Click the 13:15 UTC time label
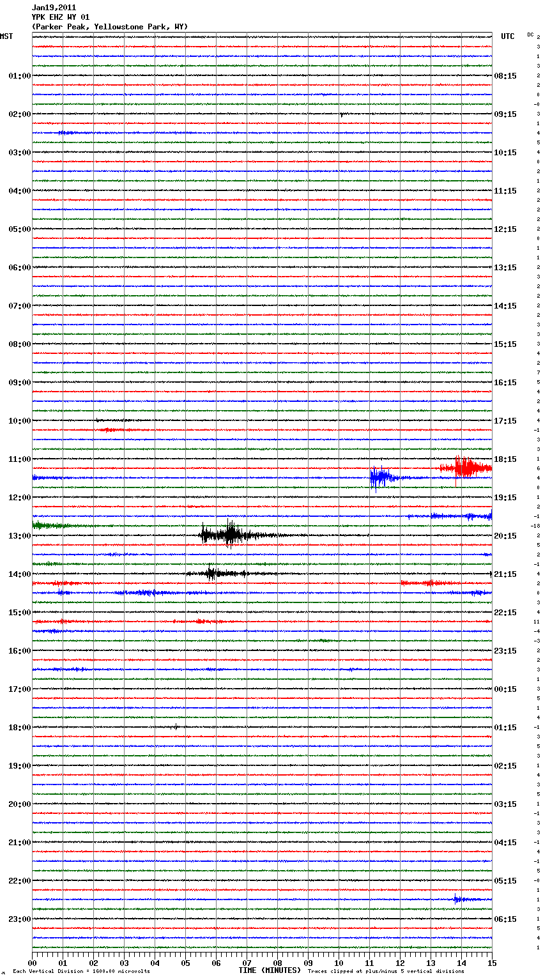 pos(505,268)
